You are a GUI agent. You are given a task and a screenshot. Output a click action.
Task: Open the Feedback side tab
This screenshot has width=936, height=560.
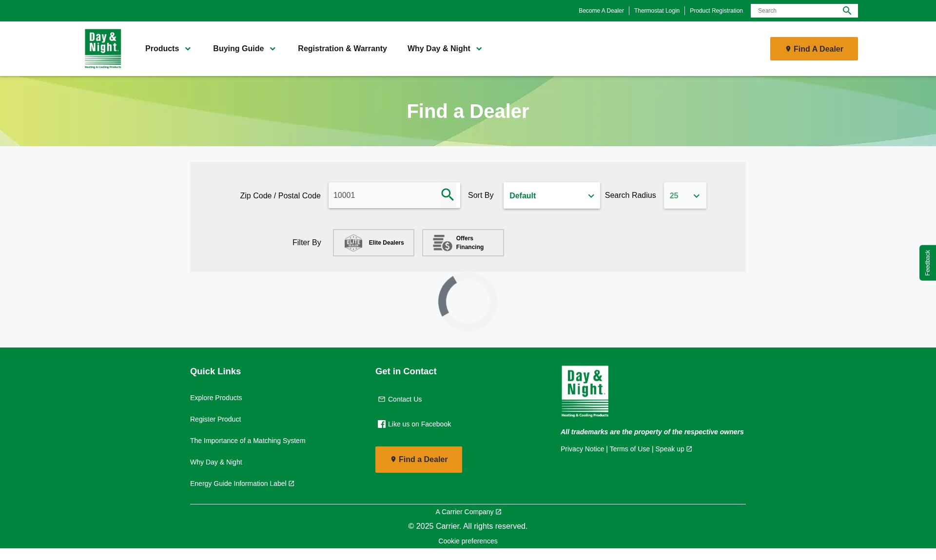pyautogui.click(x=928, y=263)
